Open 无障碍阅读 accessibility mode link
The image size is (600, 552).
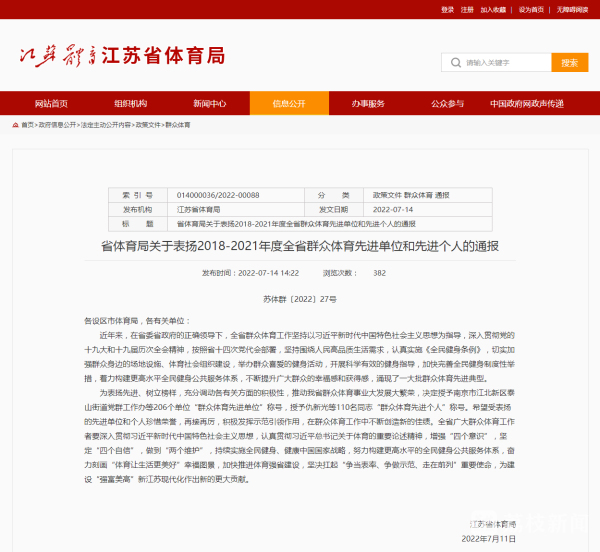(572, 9)
